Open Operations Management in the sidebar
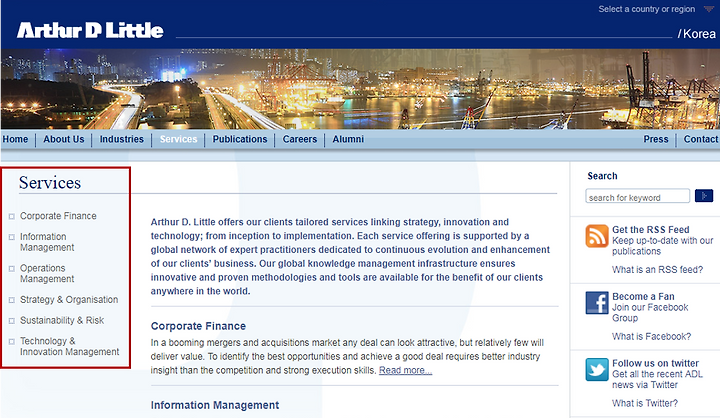720x418 pixels. 47,273
